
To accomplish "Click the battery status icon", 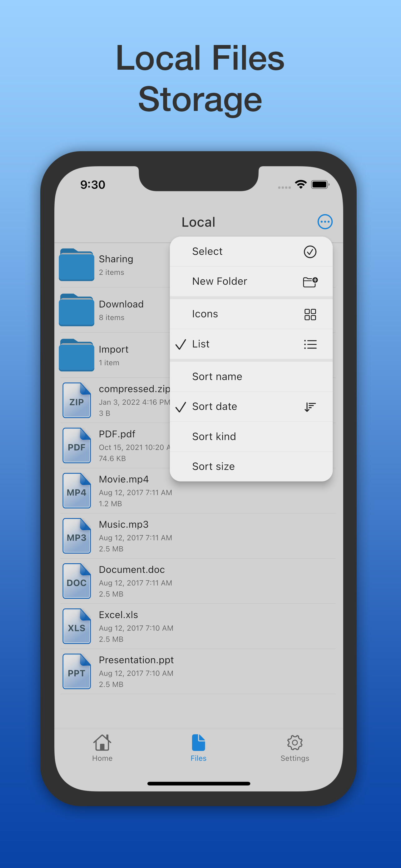I will tap(320, 184).
